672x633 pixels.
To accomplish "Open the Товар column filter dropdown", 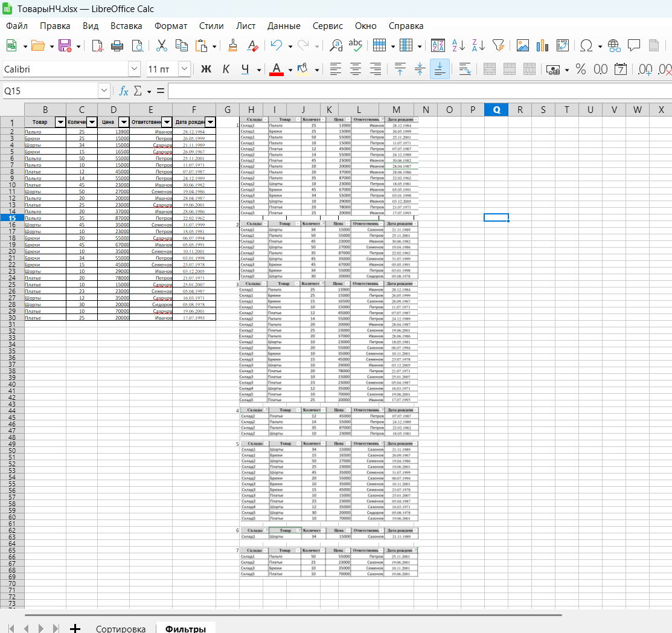I will click(60, 122).
